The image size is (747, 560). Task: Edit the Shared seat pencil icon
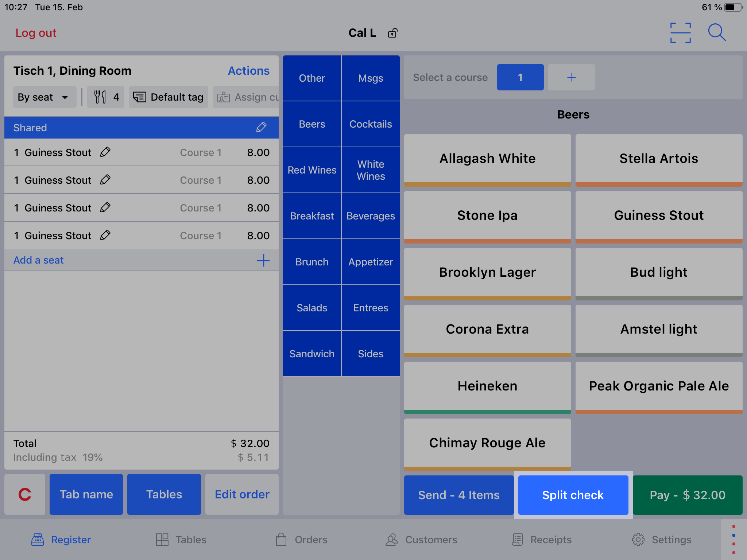click(x=261, y=127)
